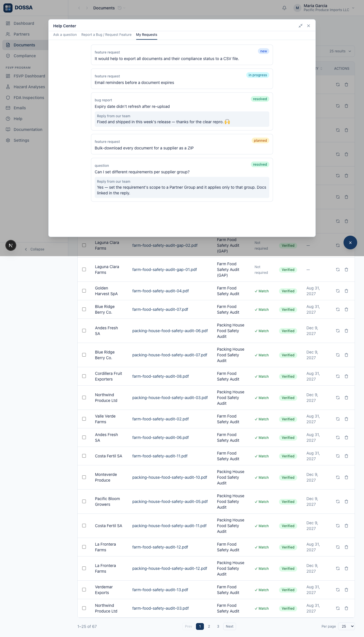Check the Monteverde Produce row
This screenshot has height=637, width=364.
click(x=84, y=477)
